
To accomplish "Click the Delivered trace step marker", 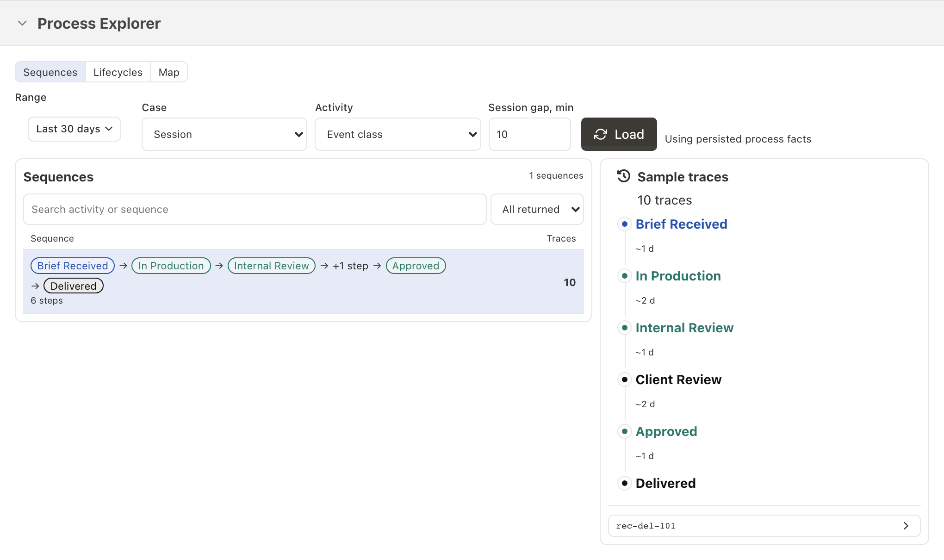I will click(625, 483).
